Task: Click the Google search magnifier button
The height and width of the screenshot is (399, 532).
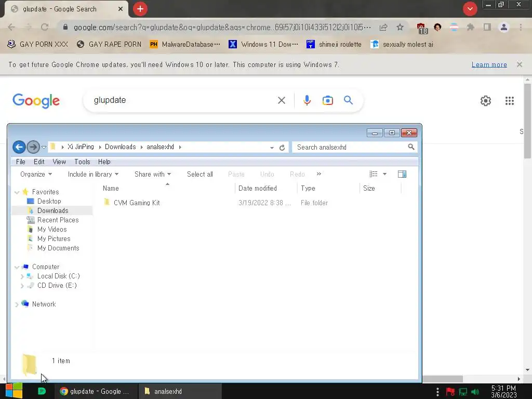Action: (348, 100)
